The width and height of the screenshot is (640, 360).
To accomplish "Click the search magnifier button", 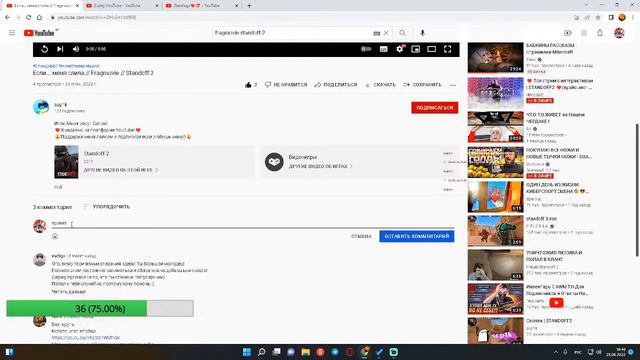I will (402, 33).
